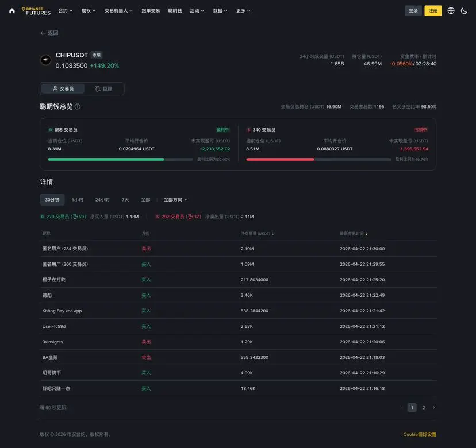The image size is (476, 448).
Task: Select page 1 in pagination
Action: coord(412,407)
